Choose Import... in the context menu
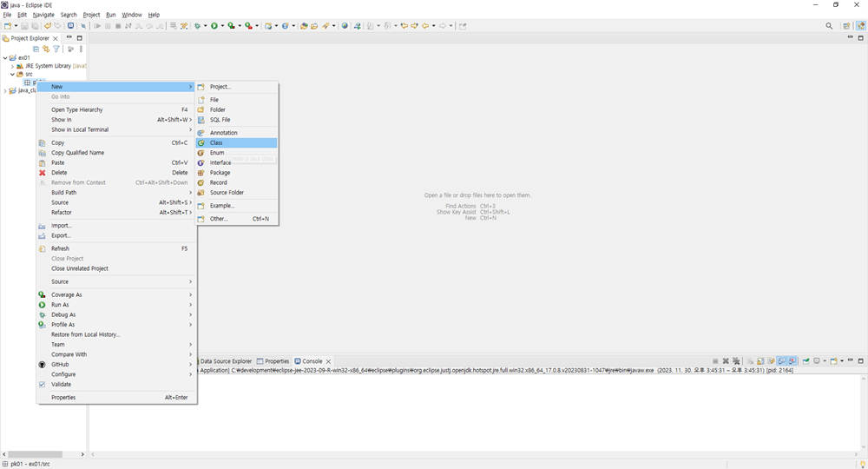 click(x=117, y=225)
